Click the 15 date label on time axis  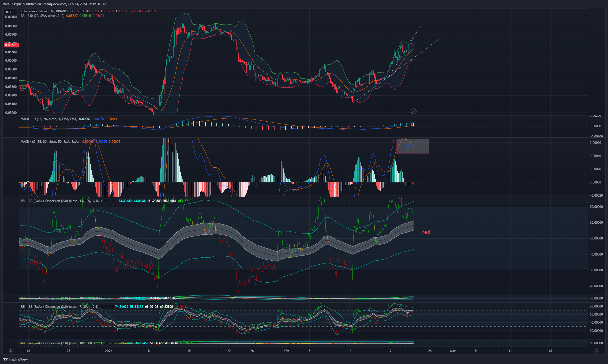click(x=189, y=351)
